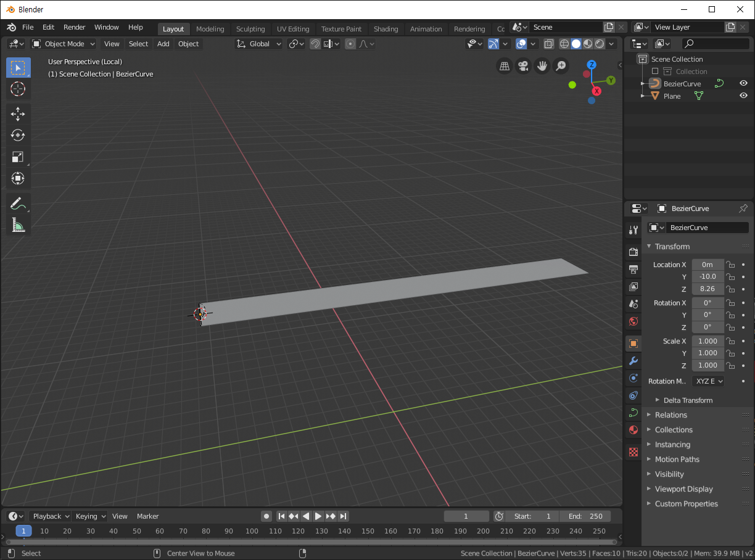This screenshot has height=560, width=755.
Task: Select the Move tool
Action: 19,113
